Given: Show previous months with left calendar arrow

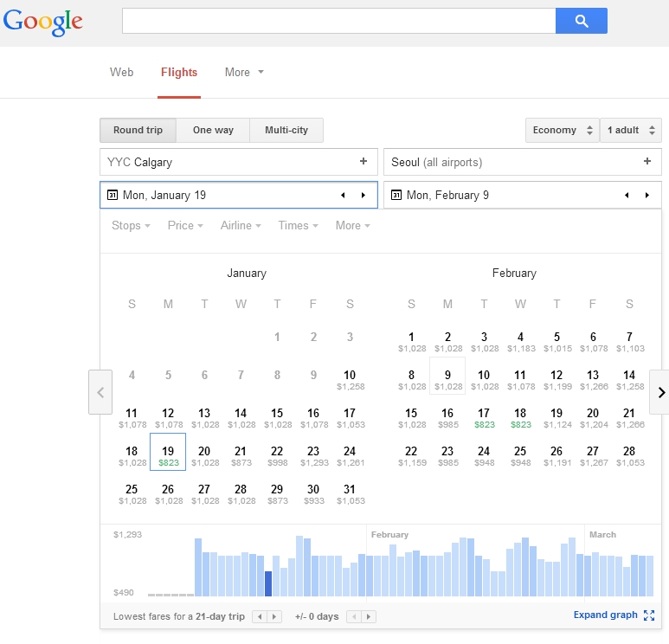Looking at the screenshot, I should [x=100, y=392].
